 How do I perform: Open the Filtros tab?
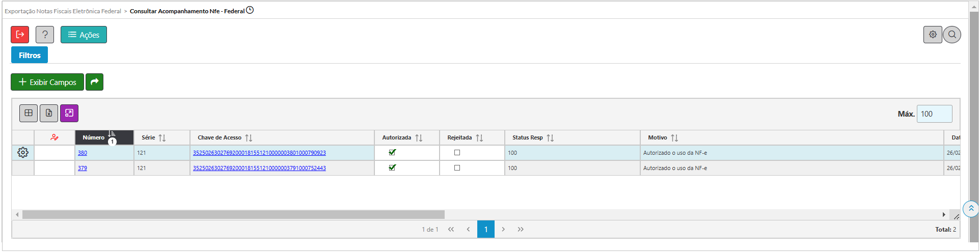30,55
